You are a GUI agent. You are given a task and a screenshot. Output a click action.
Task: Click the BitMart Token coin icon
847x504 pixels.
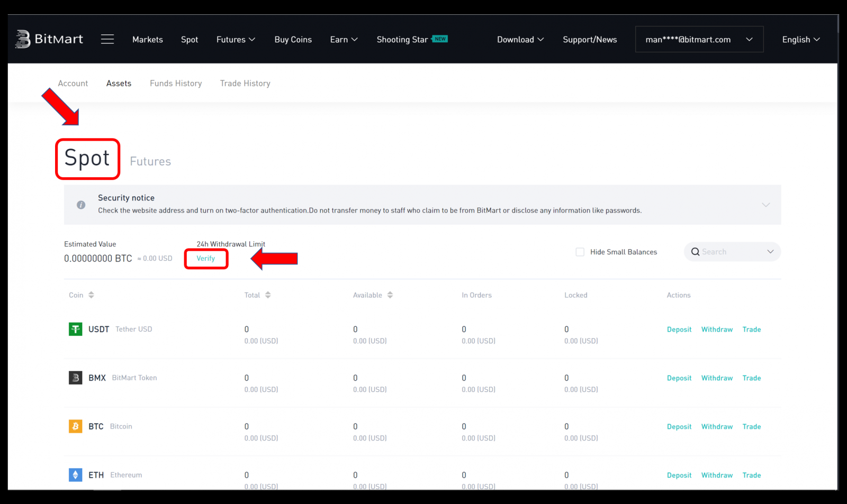click(75, 378)
